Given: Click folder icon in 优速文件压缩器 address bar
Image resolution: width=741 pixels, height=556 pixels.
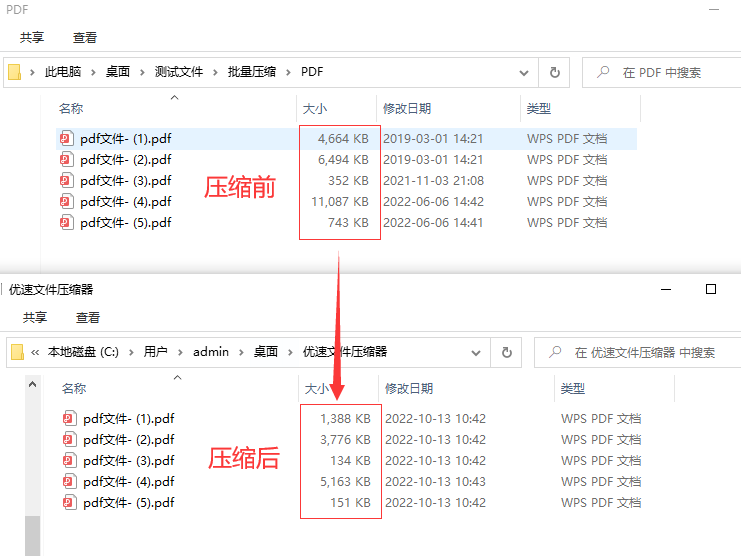Looking at the screenshot, I should [x=17, y=352].
